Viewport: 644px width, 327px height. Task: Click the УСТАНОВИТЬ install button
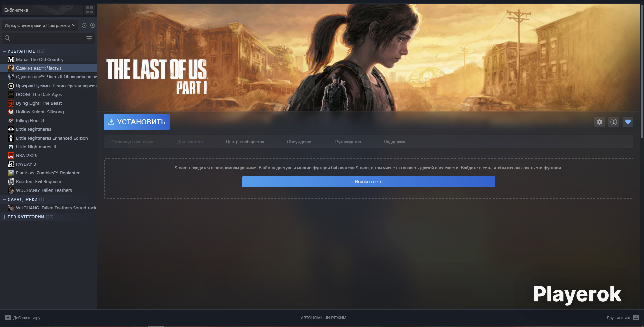tap(137, 122)
